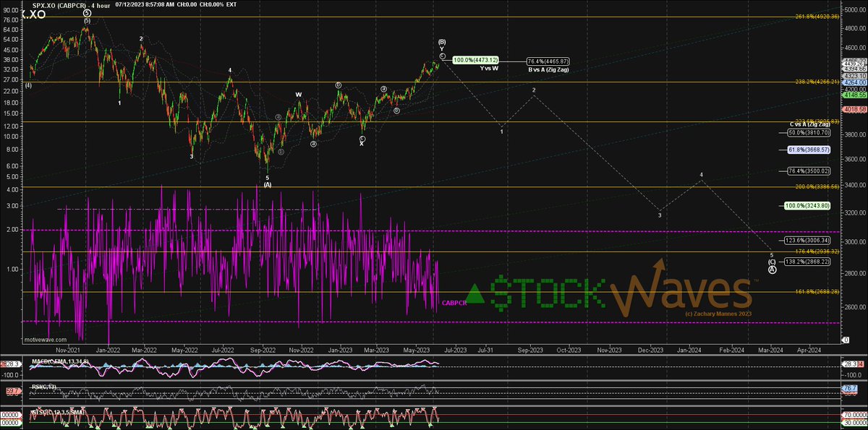Select the 100.0%(4473.12) Fibonacci label
868x430 pixels.
tap(474, 60)
